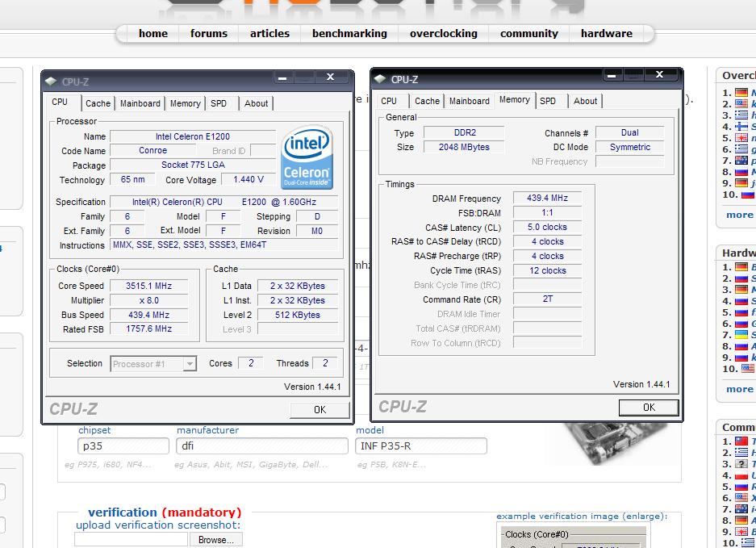
Task: Click the DRAM Frequency value in Memory tab
Action: pyautogui.click(x=547, y=198)
